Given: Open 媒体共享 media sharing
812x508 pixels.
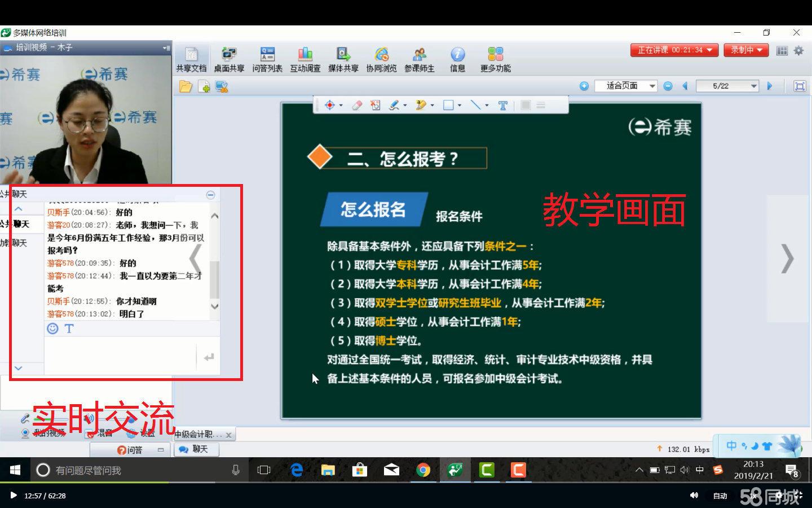Looking at the screenshot, I should pos(343,59).
